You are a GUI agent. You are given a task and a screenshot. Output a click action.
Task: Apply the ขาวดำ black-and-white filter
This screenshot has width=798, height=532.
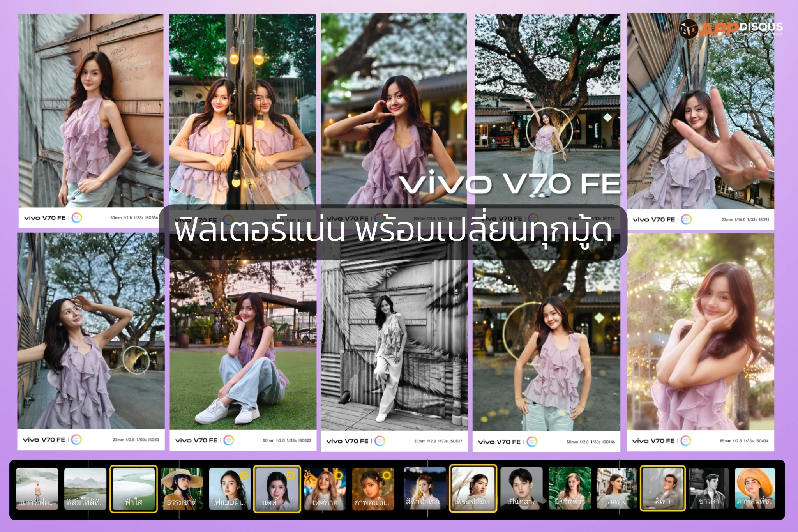click(708, 489)
